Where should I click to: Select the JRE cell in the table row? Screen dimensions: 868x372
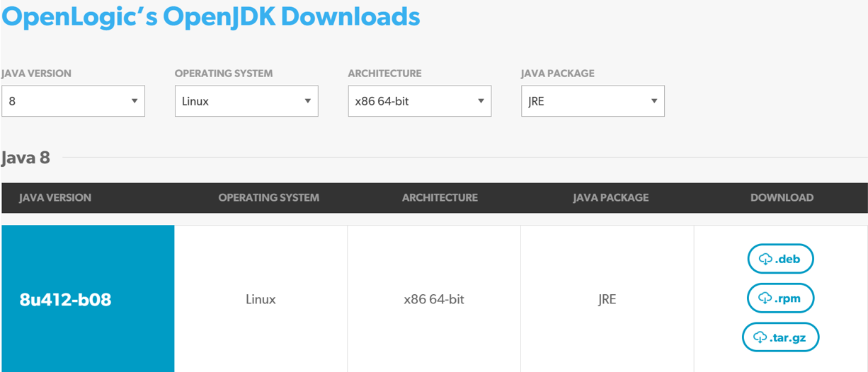[x=607, y=299]
